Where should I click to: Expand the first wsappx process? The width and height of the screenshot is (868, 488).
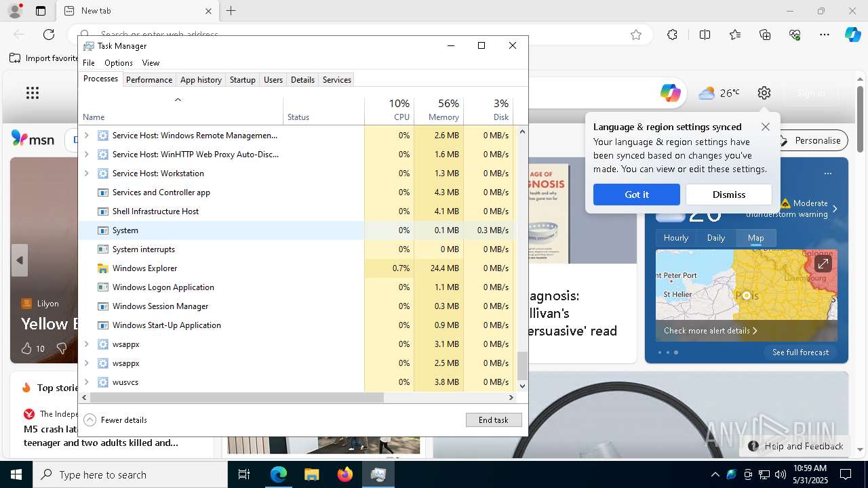pos(86,344)
